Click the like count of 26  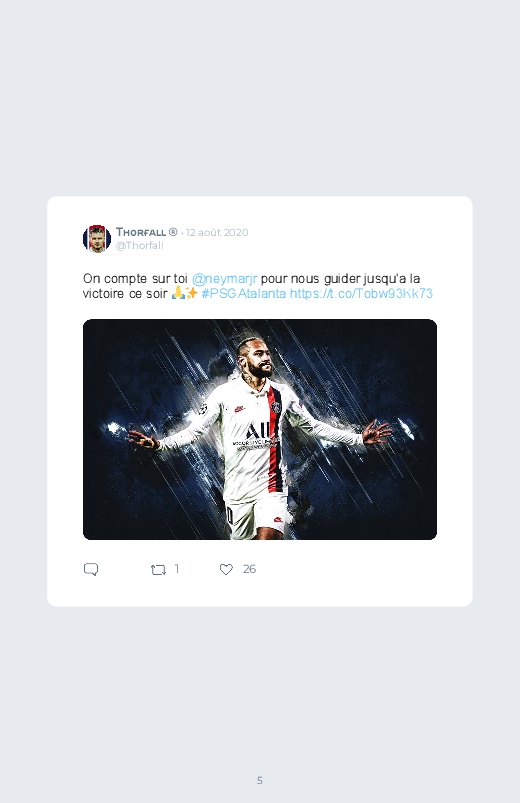click(x=249, y=569)
